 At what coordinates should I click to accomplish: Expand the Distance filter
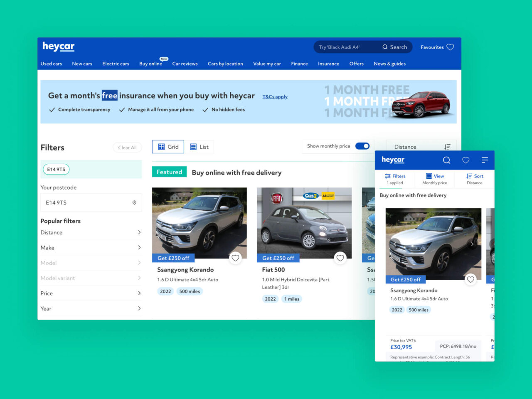pyautogui.click(x=91, y=232)
